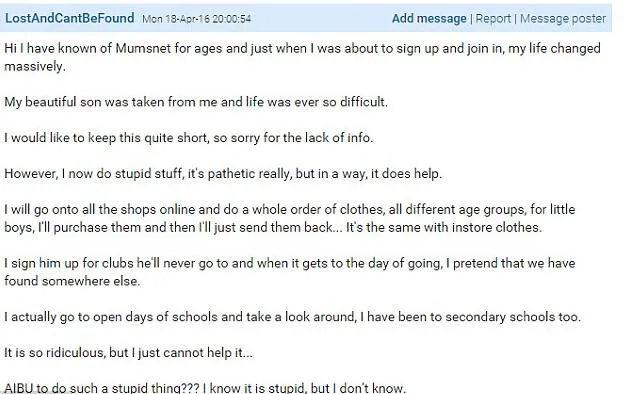This screenshot has width=628, height=394.
Task: Click the word 'massively' ending the first paragraph
Action: tap(34, 66)
